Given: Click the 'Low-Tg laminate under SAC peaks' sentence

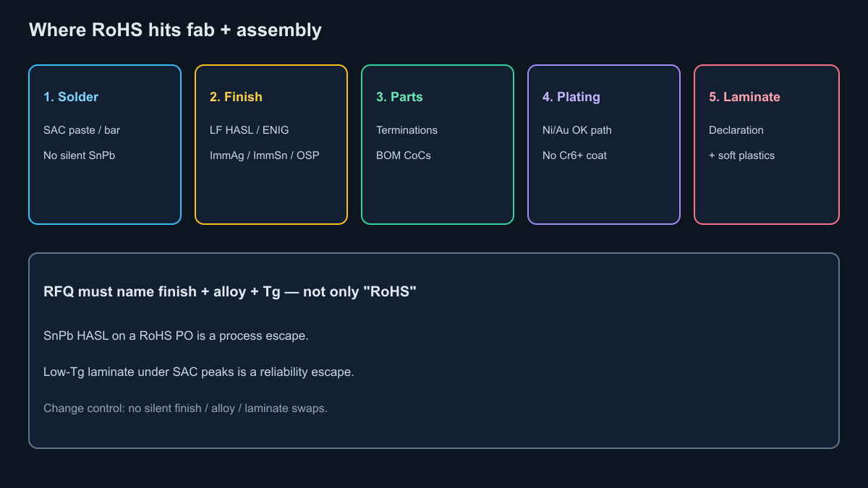Looking at the screenshot, I should click(x=199, y=372).
